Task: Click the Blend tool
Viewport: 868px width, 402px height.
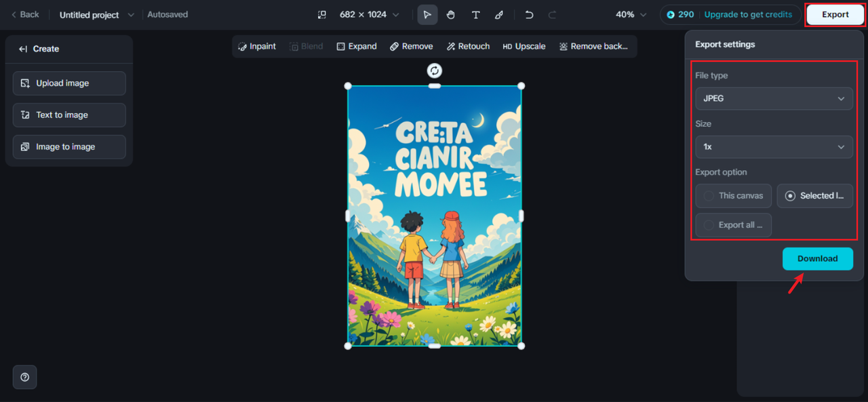Action: (x=307, y=46)
